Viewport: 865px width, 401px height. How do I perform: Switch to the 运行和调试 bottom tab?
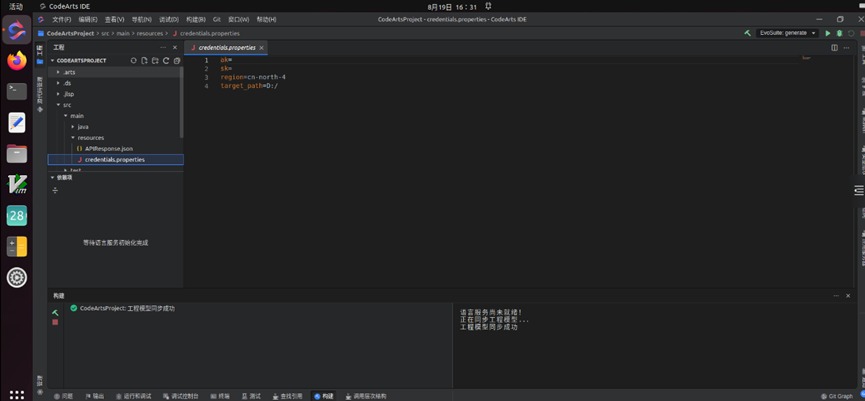click(x=133, y=396)
